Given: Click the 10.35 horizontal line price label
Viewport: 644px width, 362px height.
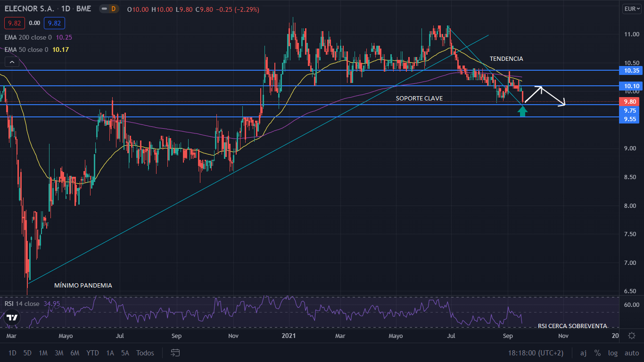Looking at the screenshot, I should coord(630,70).
